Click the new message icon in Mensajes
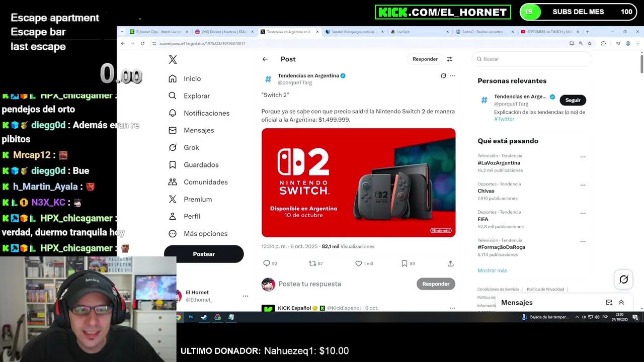The width and height of the screenshot is (644, 362). point(609,303)
